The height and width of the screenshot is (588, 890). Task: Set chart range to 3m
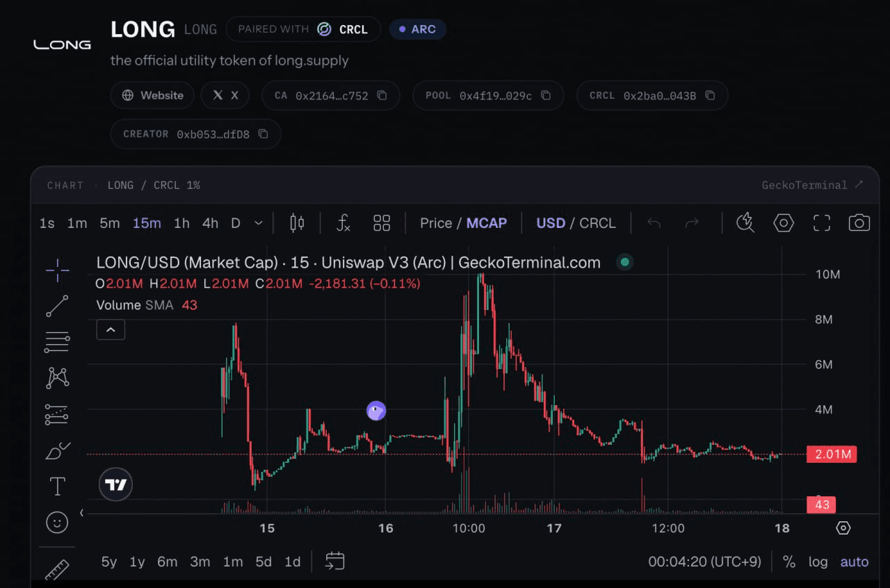(x=200, y=562)
